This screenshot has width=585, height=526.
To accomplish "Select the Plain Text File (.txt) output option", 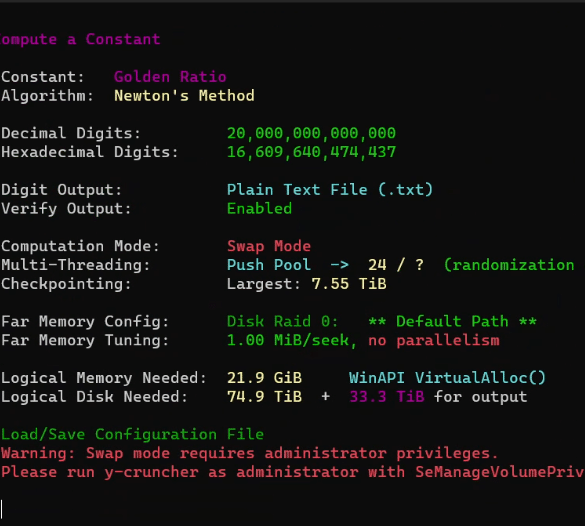I will click(330, 190).
